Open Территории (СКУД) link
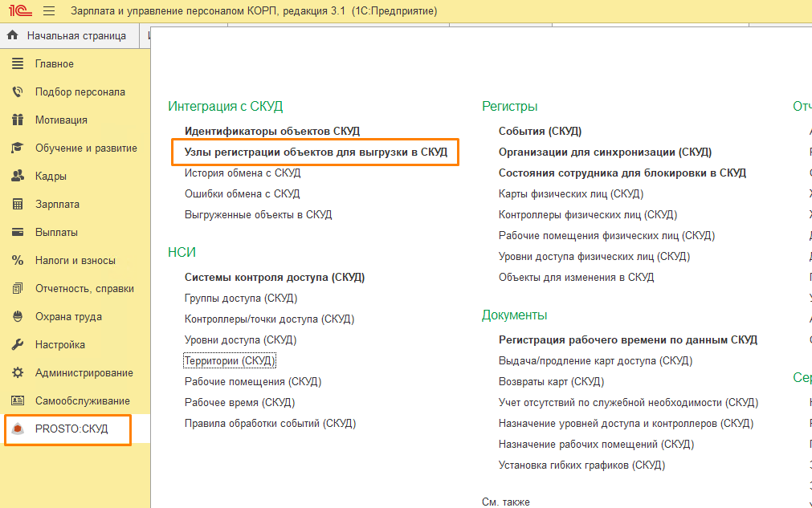This screenshot has height=508, width=812. [x=230, y=361]
